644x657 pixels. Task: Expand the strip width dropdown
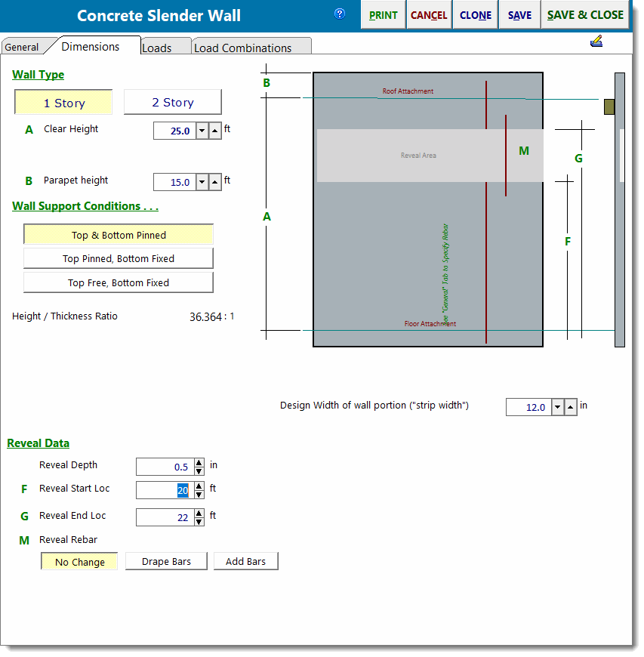pos(557,407)
